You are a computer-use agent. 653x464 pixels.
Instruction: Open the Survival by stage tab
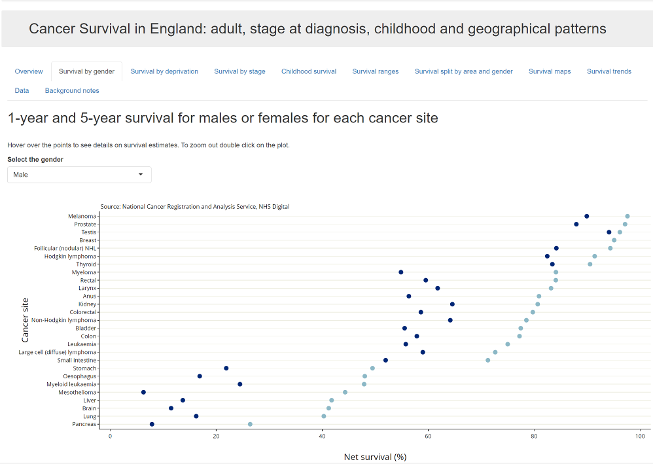click(x=239, y=71)
